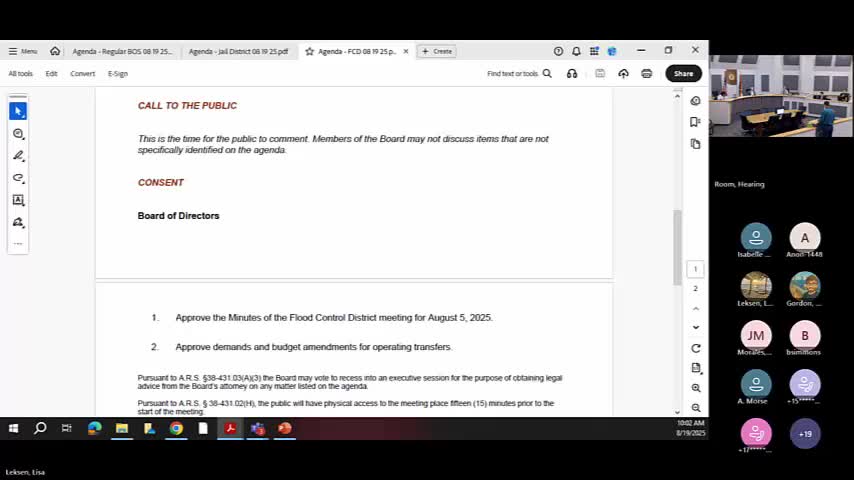854x480 pixels.
Task: Select the Fill and sign tool
Action: pos(18,222)
